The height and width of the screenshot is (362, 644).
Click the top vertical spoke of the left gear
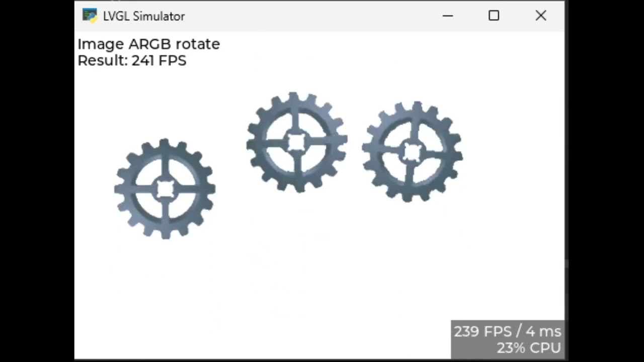pos(165,169)
